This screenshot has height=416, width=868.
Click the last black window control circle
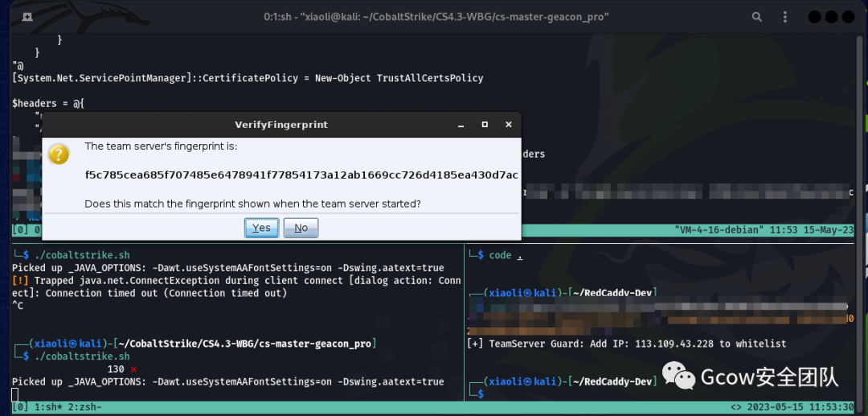click(x=848, y=17)
